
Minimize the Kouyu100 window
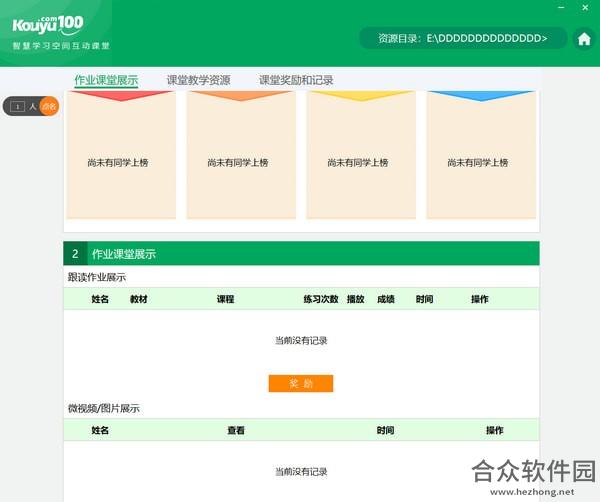pos(561,7)
